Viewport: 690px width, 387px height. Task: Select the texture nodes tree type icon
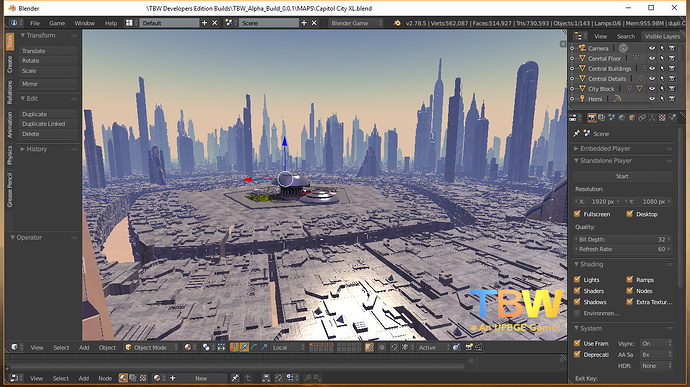click(x=143, y=378)
